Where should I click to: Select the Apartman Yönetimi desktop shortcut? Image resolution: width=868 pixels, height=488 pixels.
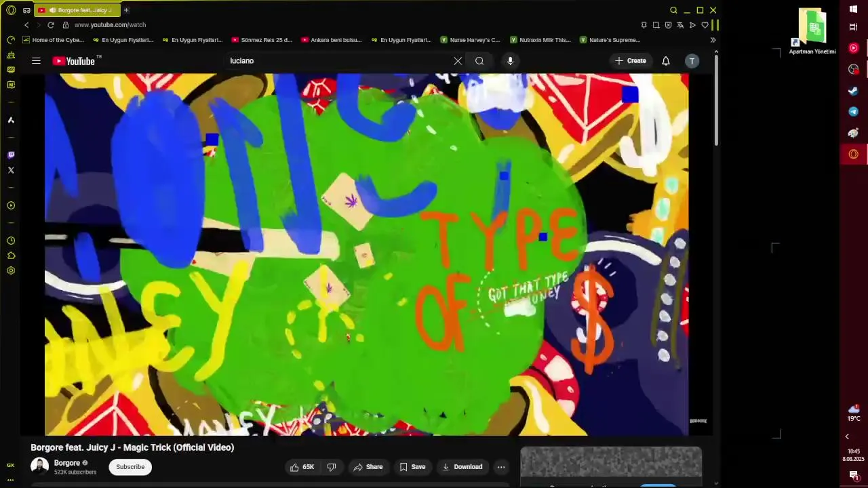[812, 31]
